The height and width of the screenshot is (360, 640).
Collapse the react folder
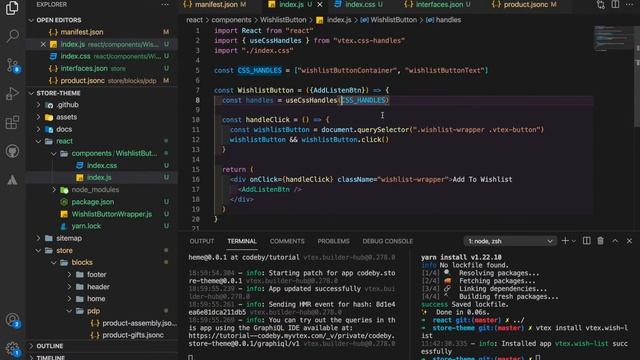tap(102, 141)
